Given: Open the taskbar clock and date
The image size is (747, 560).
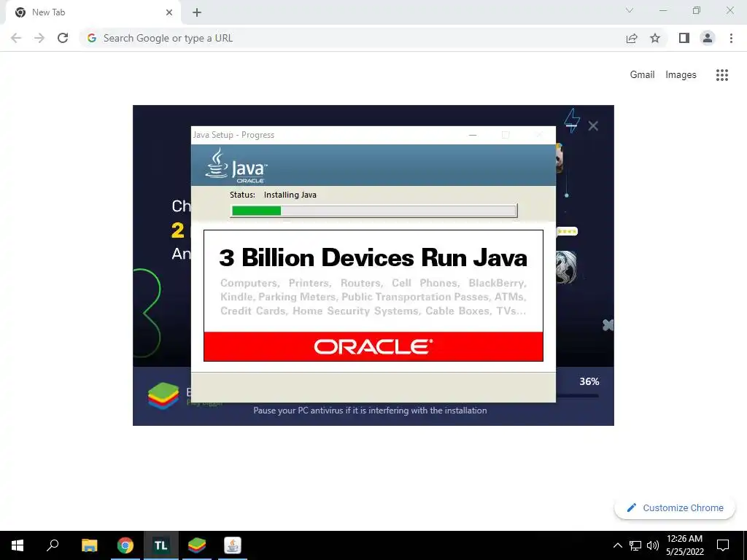Looking at the screenshot, I should [x=684, y=545].
